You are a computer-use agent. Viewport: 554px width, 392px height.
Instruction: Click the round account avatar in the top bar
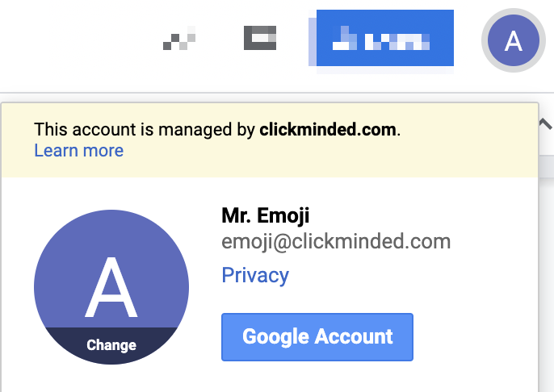click(513, 40)
